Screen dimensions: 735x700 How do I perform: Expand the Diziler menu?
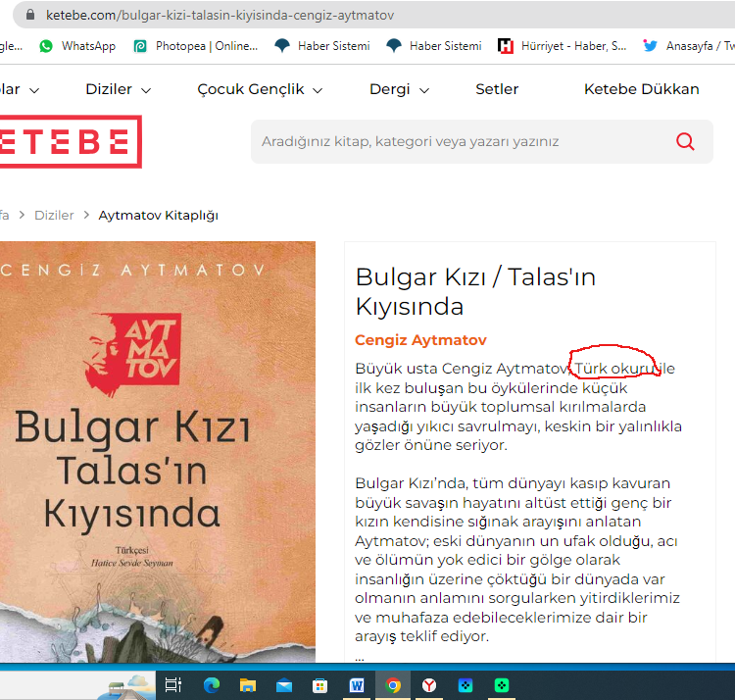119,89
